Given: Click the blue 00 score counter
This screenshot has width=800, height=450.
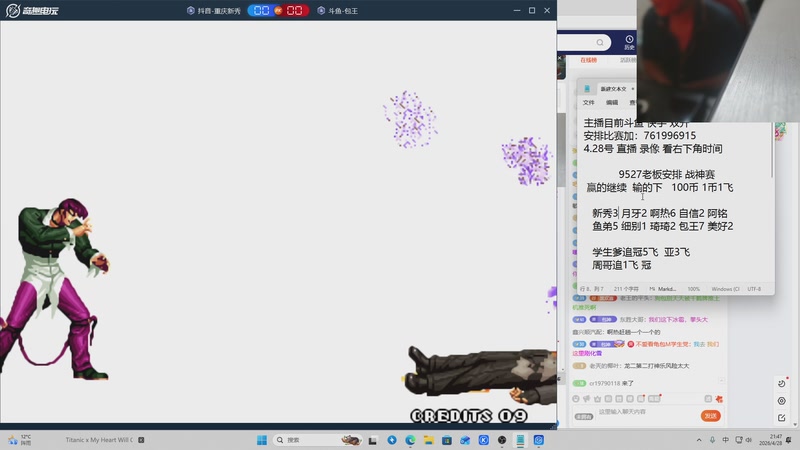Looking at the screenshot, I should tap(261, 10).
